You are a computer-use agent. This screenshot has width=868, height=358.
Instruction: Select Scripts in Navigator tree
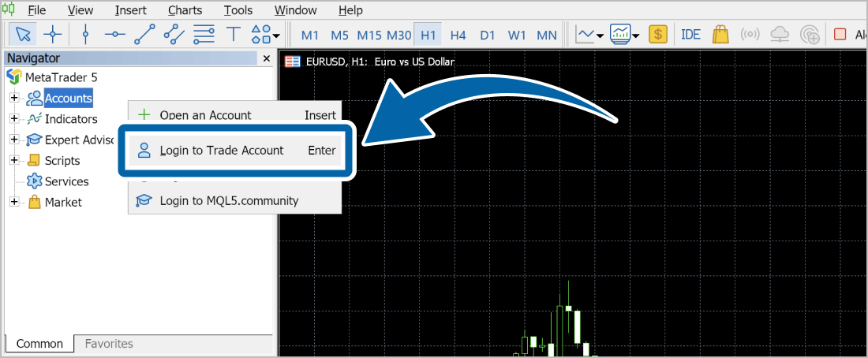coord(62,160)
